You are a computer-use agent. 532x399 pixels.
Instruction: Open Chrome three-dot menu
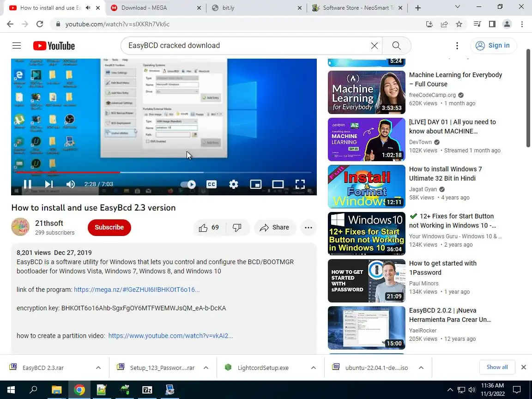coord(522,24)
